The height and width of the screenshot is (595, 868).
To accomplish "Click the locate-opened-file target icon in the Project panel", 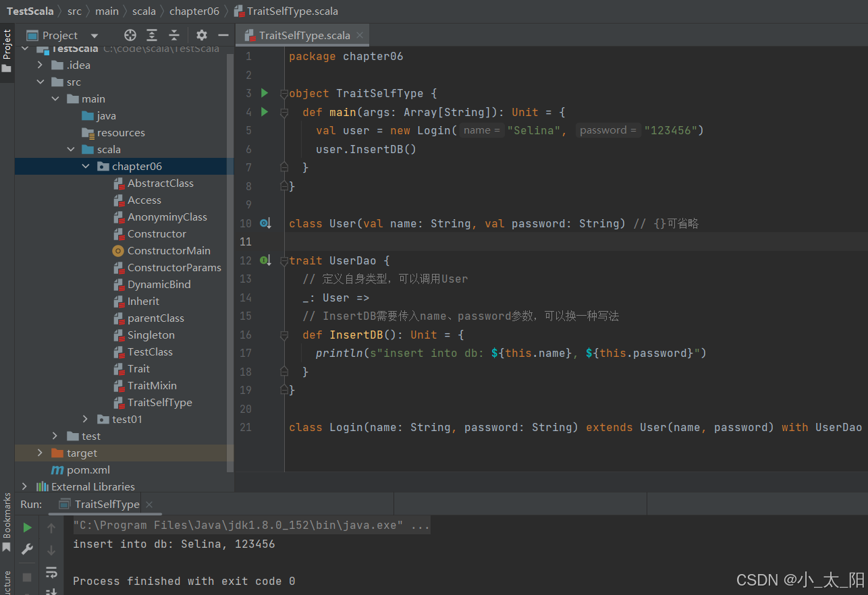I will click(x=130, y=35).
